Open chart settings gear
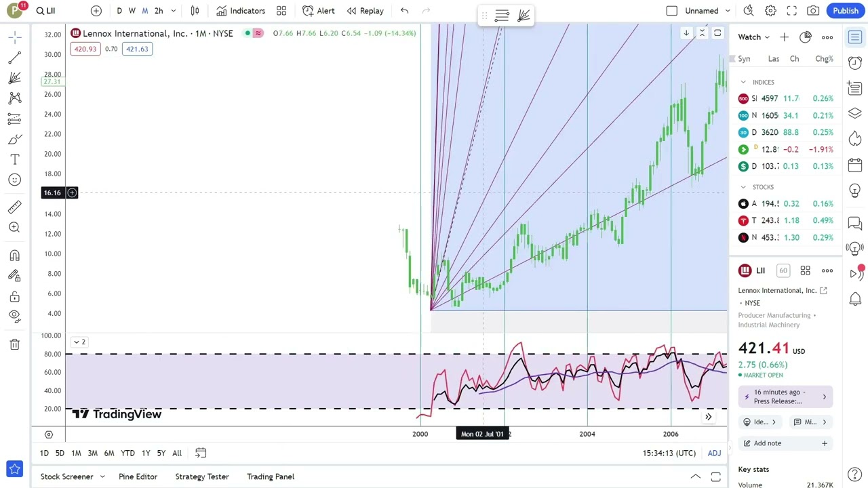This screenshot has width=868, height=488. 770,11
